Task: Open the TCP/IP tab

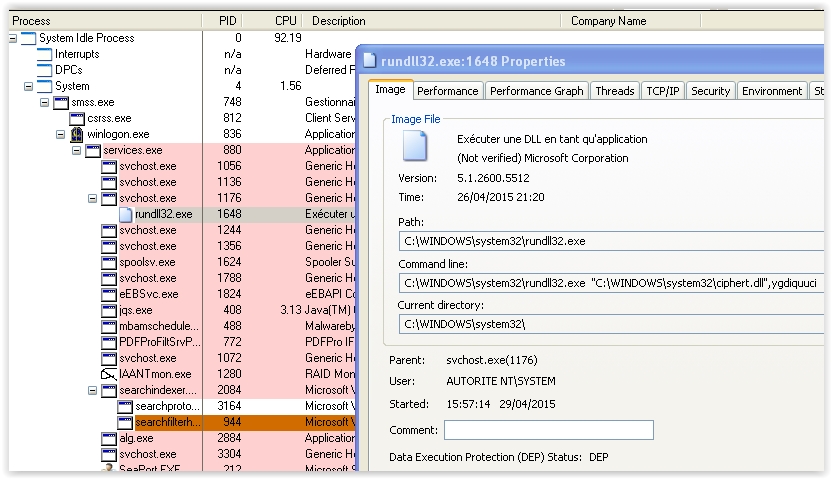Action: [662, 91]
